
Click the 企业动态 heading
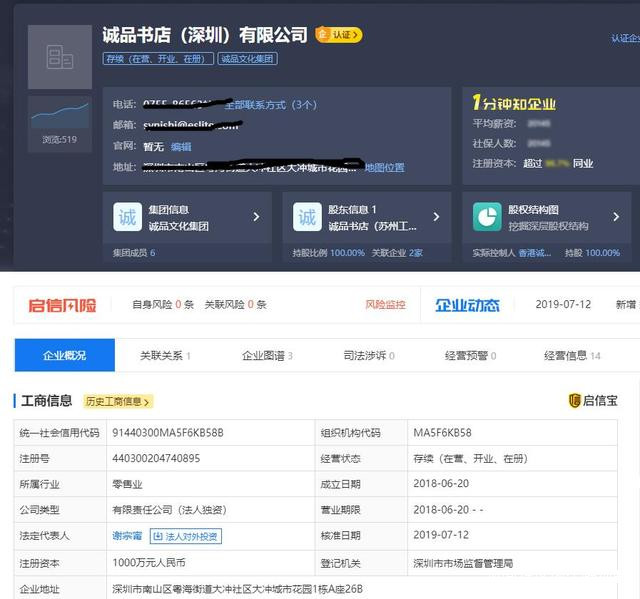[467, 305]
